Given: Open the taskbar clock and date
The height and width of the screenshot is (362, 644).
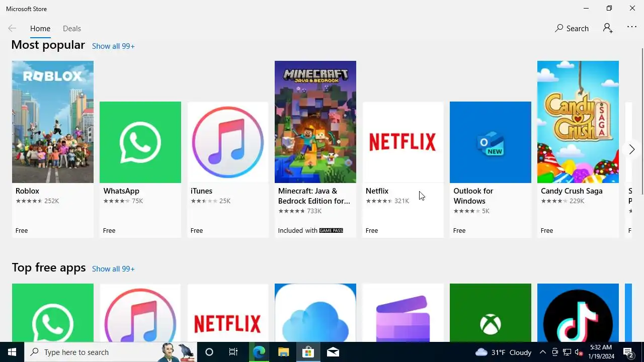Looking at the screenshot, I should tap(601, 352).
